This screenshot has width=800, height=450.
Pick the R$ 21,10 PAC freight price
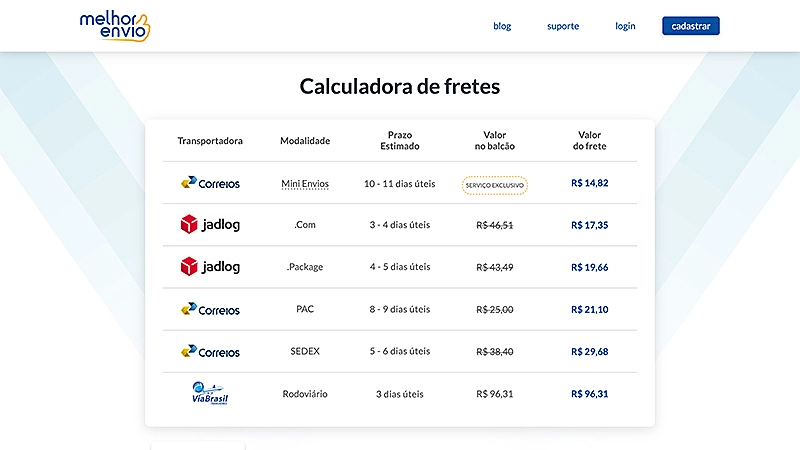[x=589, y=309]
